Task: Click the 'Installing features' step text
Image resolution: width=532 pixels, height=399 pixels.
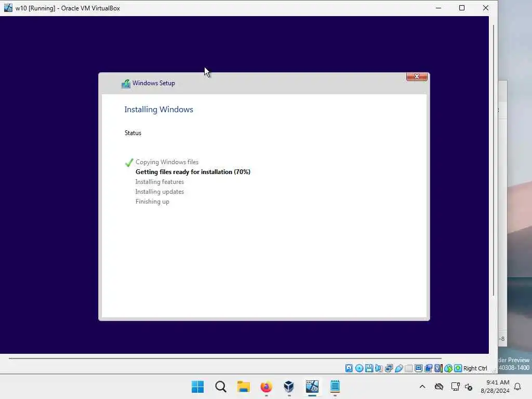Action: [x=159, y=182]
